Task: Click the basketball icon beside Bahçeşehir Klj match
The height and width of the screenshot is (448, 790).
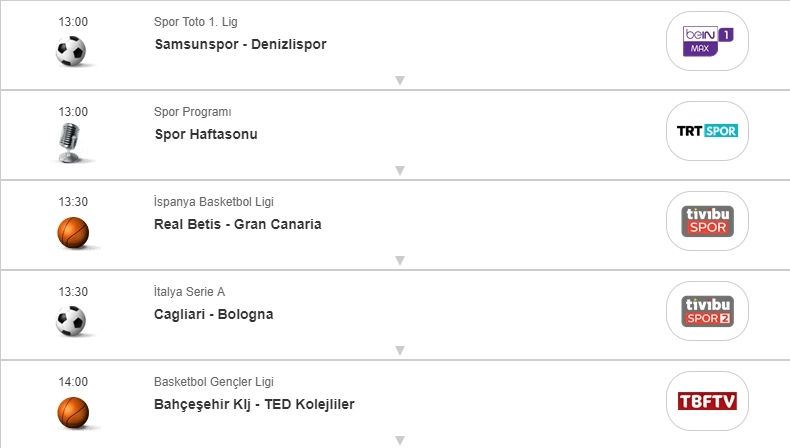Action: pyautogui.click(x=72, y=411)
